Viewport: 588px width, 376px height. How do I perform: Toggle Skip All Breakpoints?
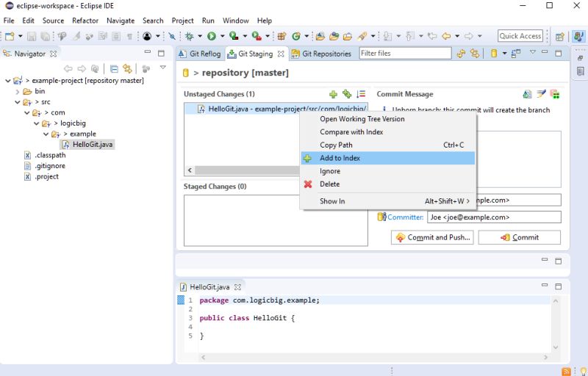point(172,36)
